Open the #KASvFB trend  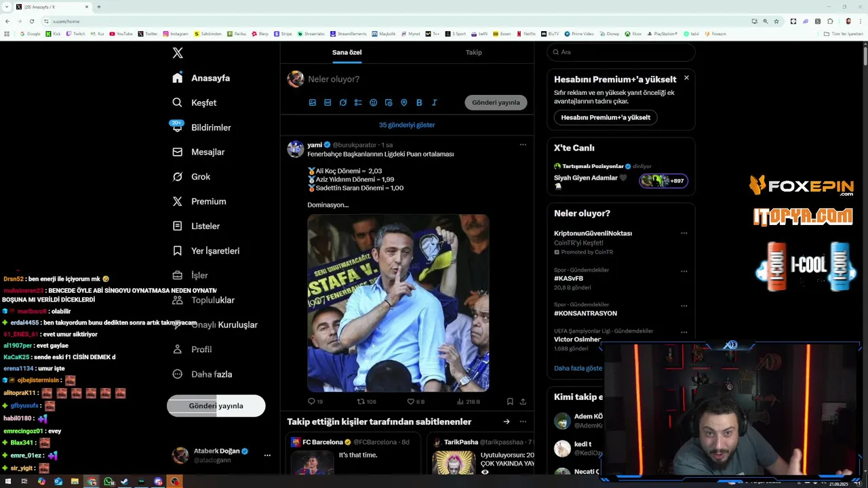click(x=568, y=278)
